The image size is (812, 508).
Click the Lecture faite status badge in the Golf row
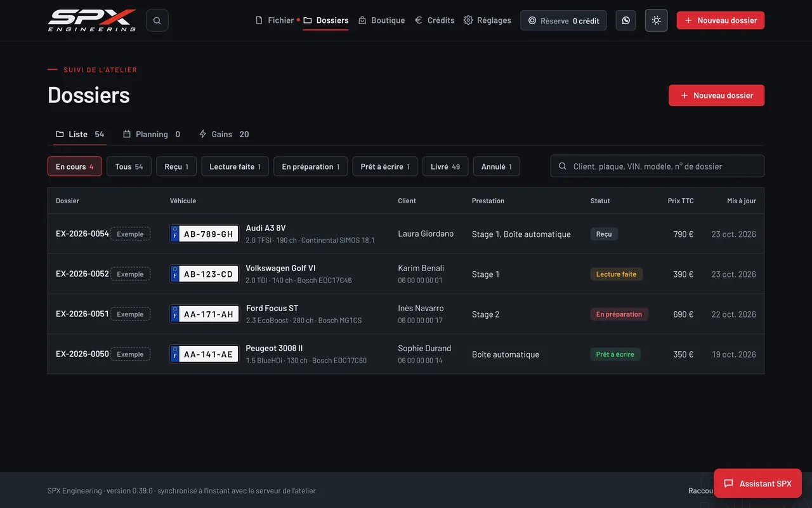[617, 274]
